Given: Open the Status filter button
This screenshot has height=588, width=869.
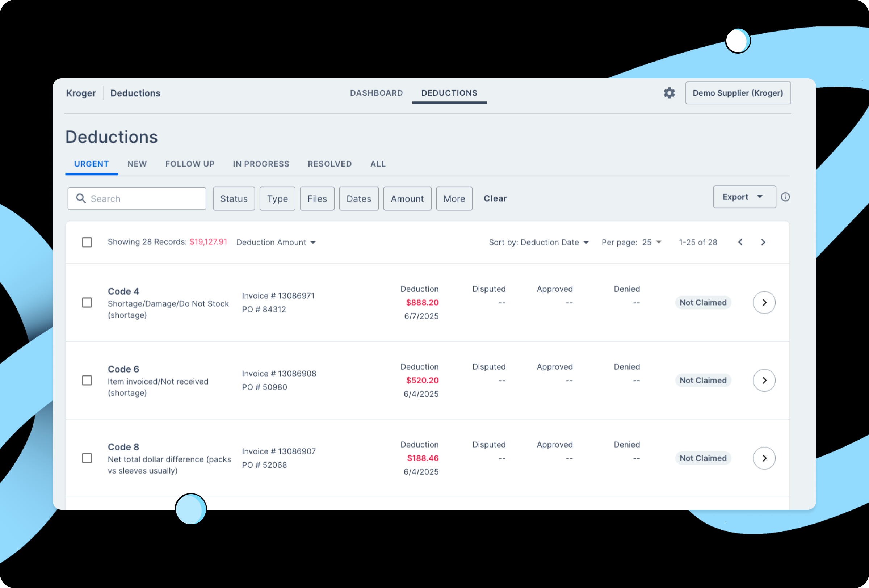Looking at the screenshot, I should click(x=234, y=198).
